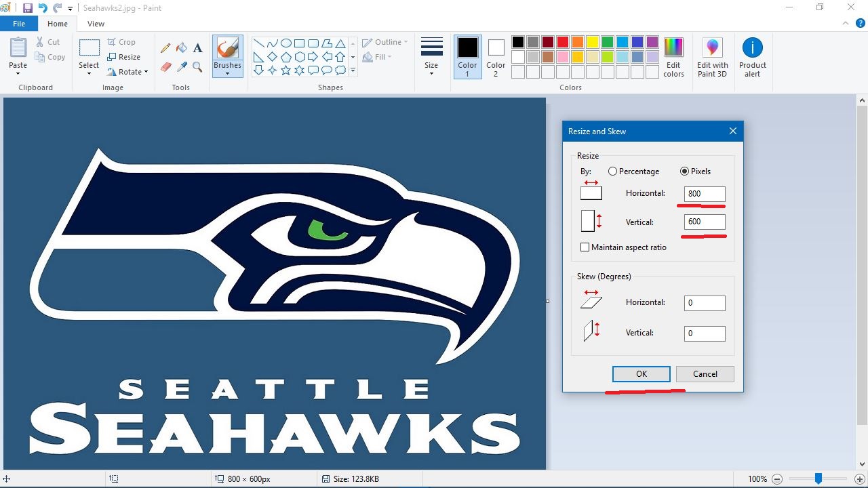The width and height of the screenshot is (868, 488).
Task: Confirm the resize with OK button
Action: coord(642,374)
